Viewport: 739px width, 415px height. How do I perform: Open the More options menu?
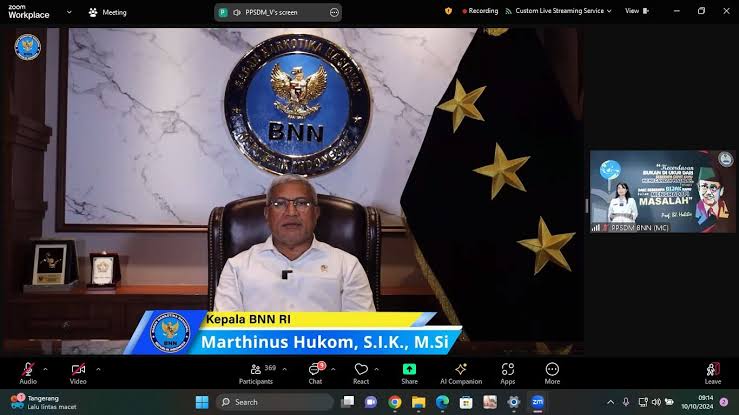coord(552,374)
